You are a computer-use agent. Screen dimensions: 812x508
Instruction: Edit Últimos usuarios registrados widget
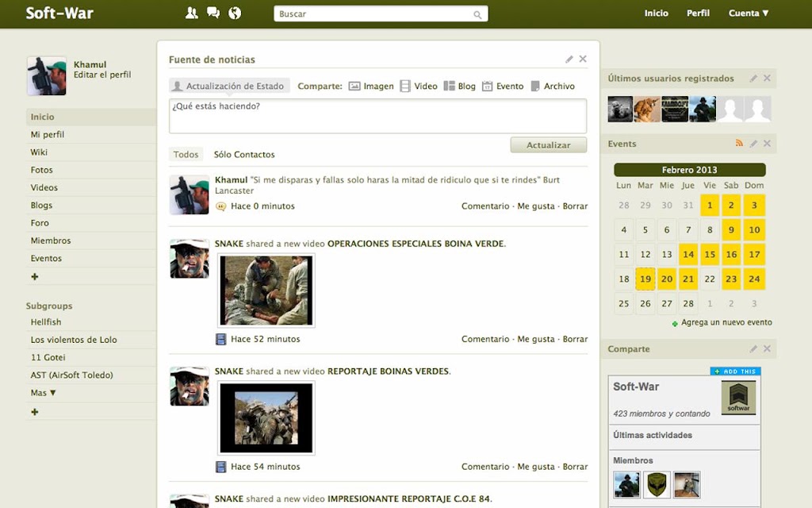pos(753,79)
